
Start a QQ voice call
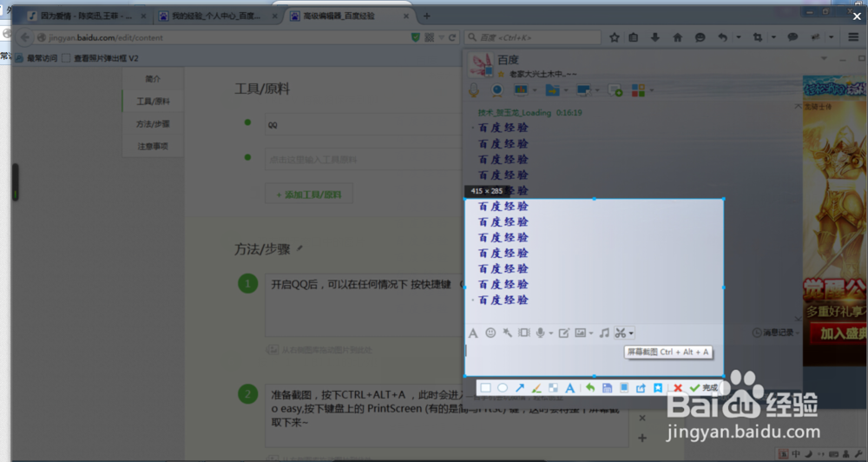[474, 89]
